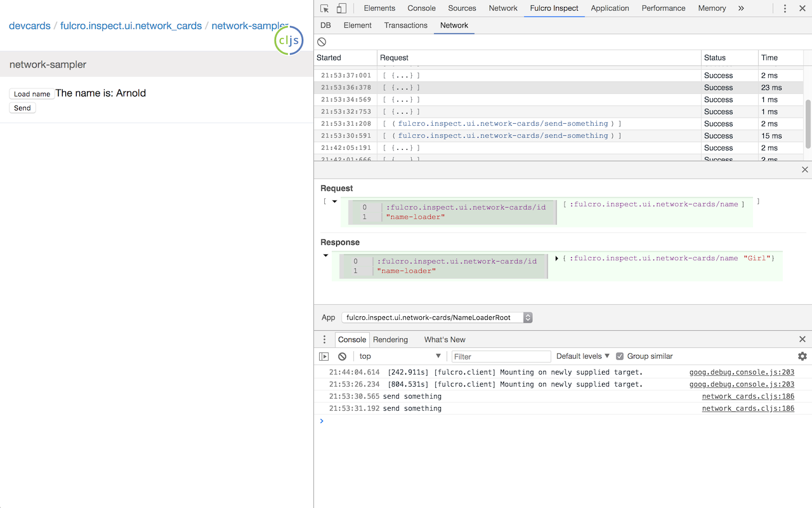Open console settings gear
Viewport: 812px width, 508px height.
point(802,356)
